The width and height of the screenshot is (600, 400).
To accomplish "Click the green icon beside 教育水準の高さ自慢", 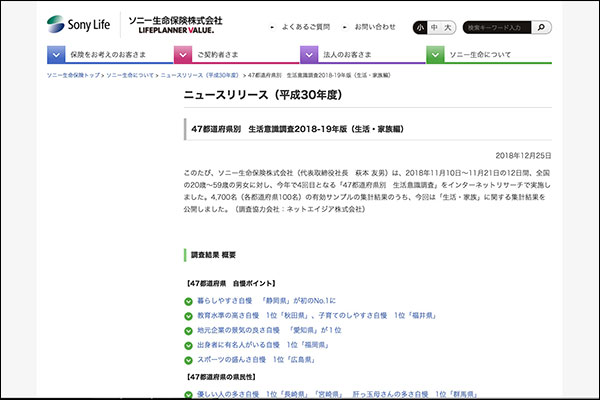I will tap(188, 315).
